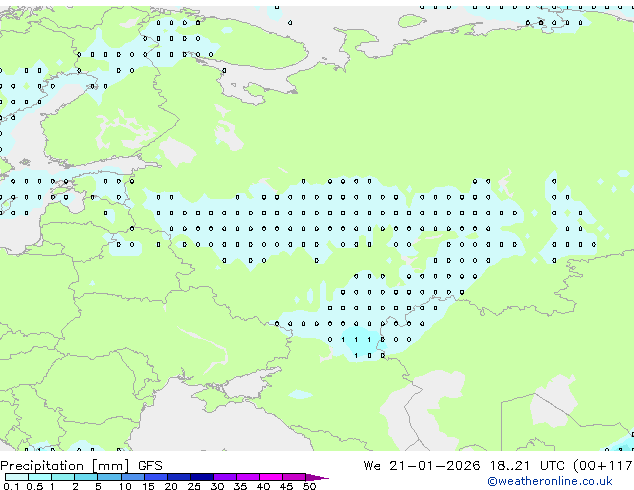634x490 pixels.
Task: Click the legend label '0.5'
Action: click(35, 486)
